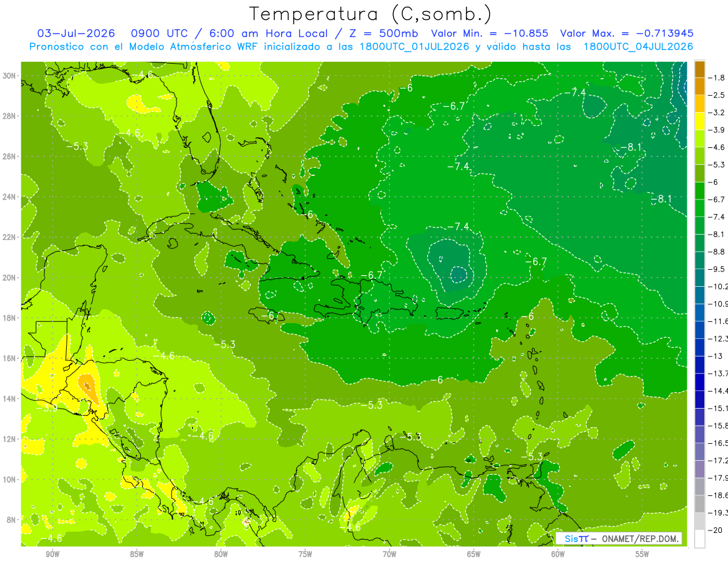Pick the white swatch below -20 in legend
This screenshot has height=562, width=728.
pos(699,539)
